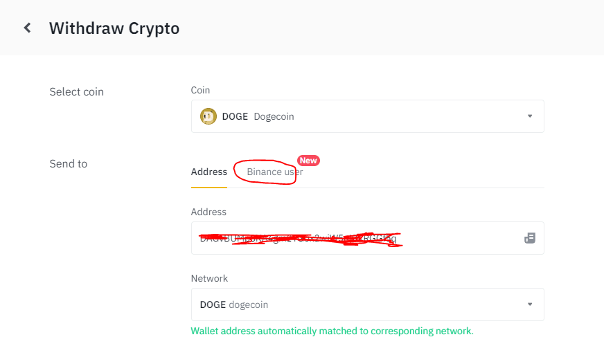Click the Coin label above the selector

point(200,90)
